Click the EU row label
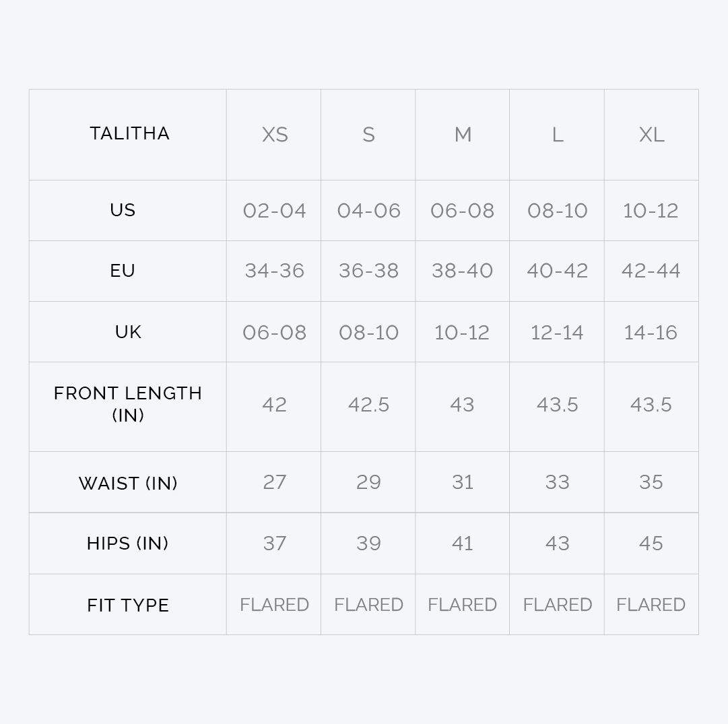The width and height of the screenshot is (728, 724). 123,271
